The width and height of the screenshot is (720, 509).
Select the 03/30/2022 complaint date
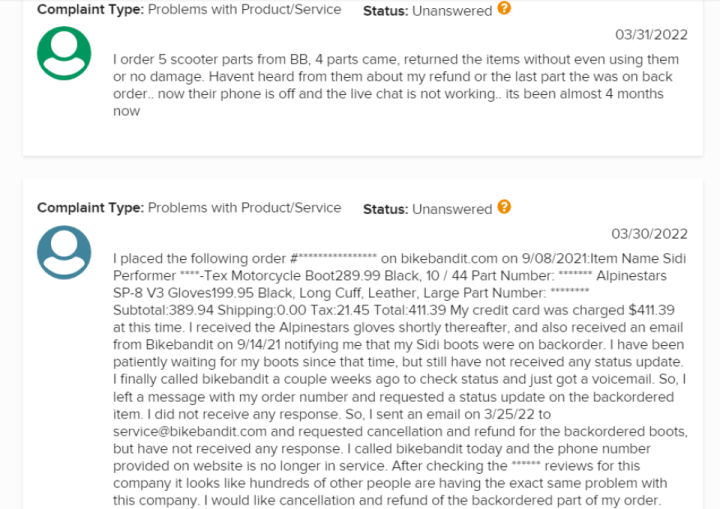(649, 234)
